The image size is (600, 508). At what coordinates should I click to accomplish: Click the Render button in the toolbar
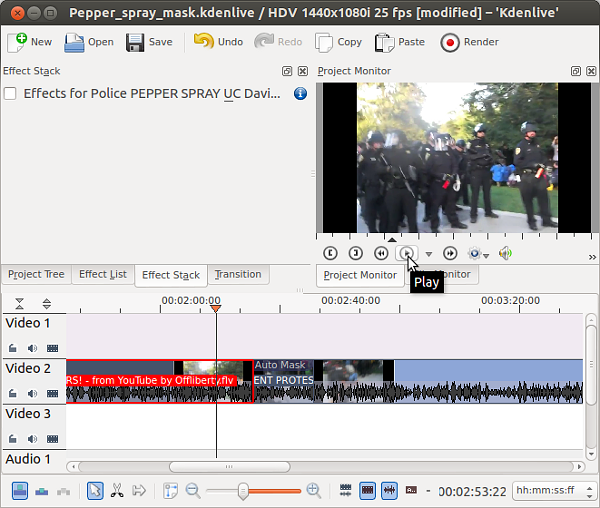click(x=469, y=42)
